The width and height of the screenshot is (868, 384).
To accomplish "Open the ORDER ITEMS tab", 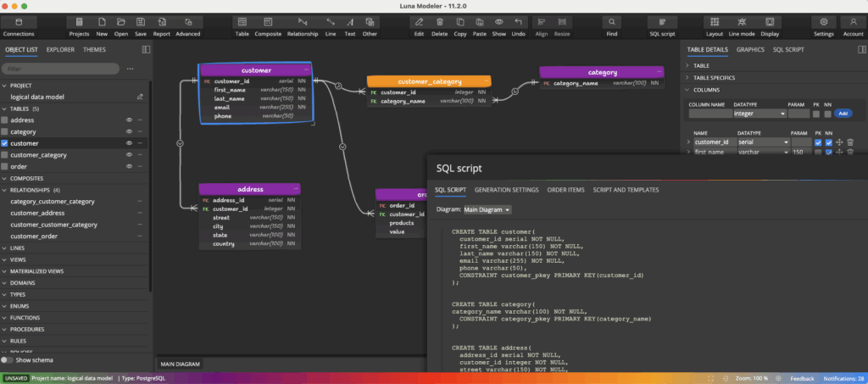I will point(565,190).
